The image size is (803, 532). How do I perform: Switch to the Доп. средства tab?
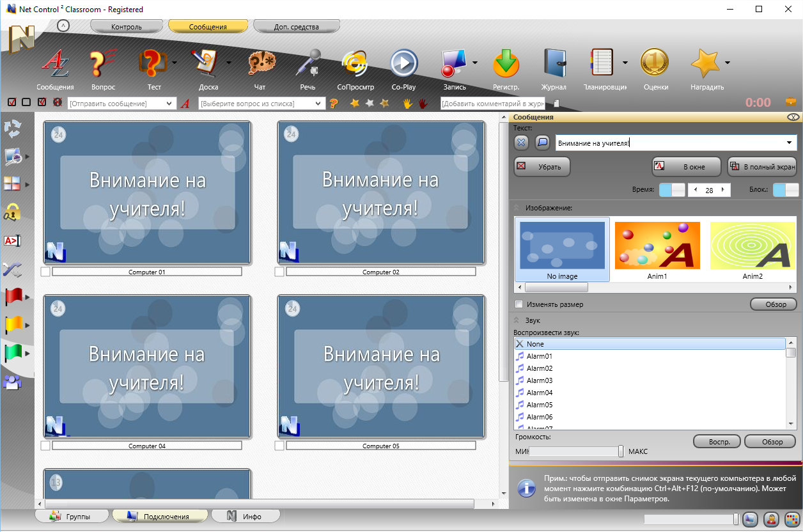pyautogui.click(x=296, y=27)
